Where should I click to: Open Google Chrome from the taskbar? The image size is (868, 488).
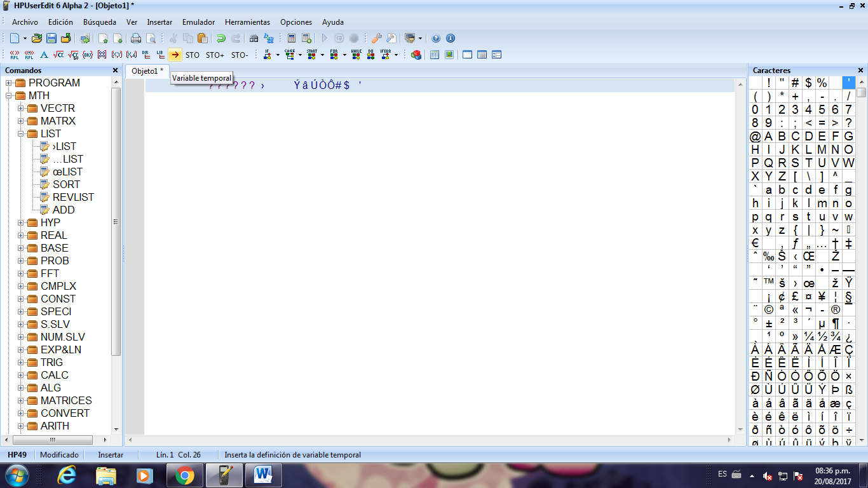[x=185, y=475]
